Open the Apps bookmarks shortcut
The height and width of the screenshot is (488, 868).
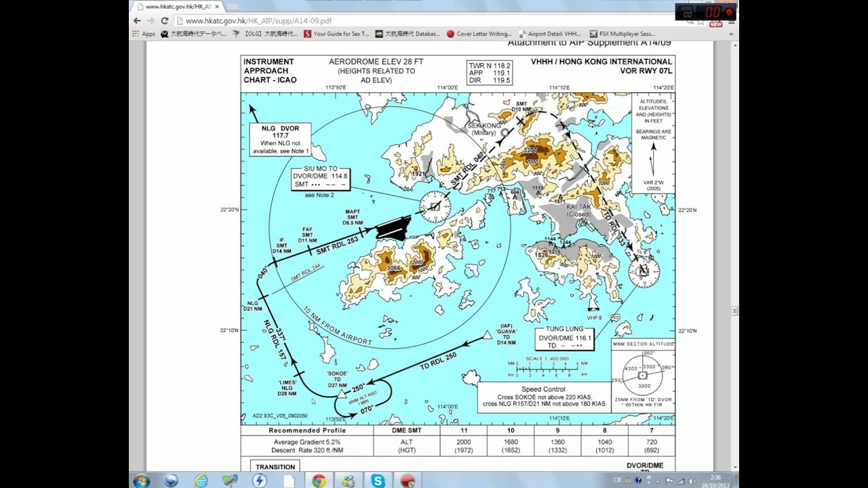tap(144, 33)
